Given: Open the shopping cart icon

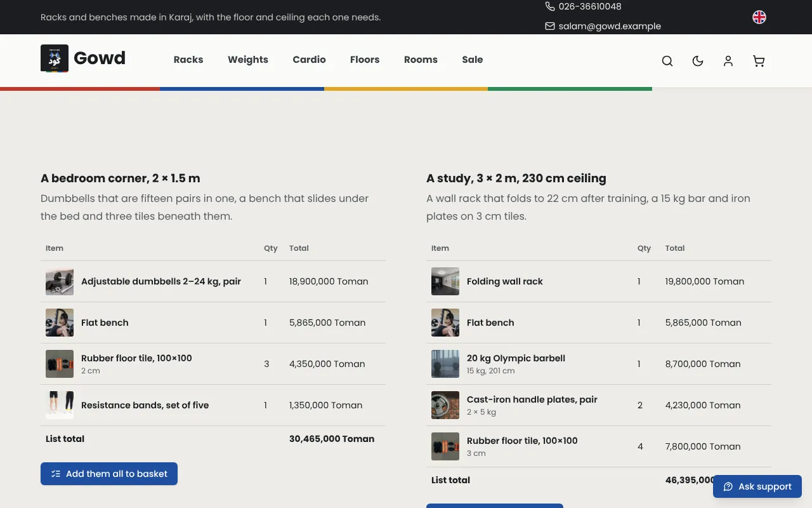Looking at the screenshot, I should click(759, 61).
